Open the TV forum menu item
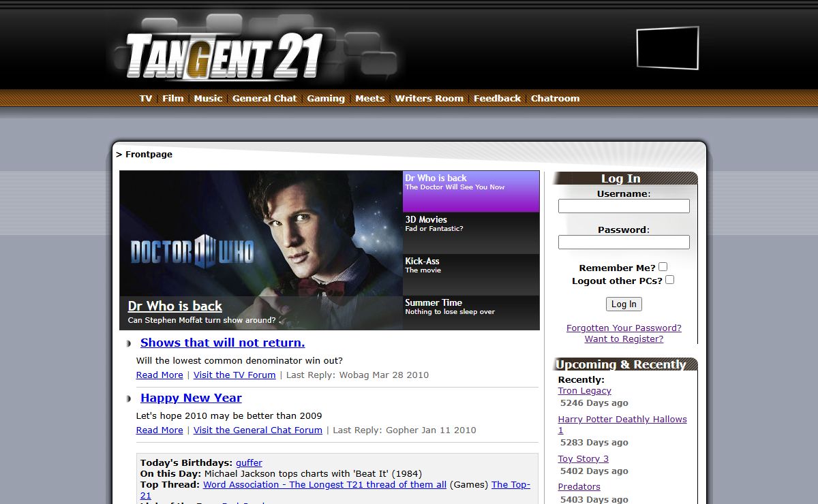818x504 pixels. point(146,98)
